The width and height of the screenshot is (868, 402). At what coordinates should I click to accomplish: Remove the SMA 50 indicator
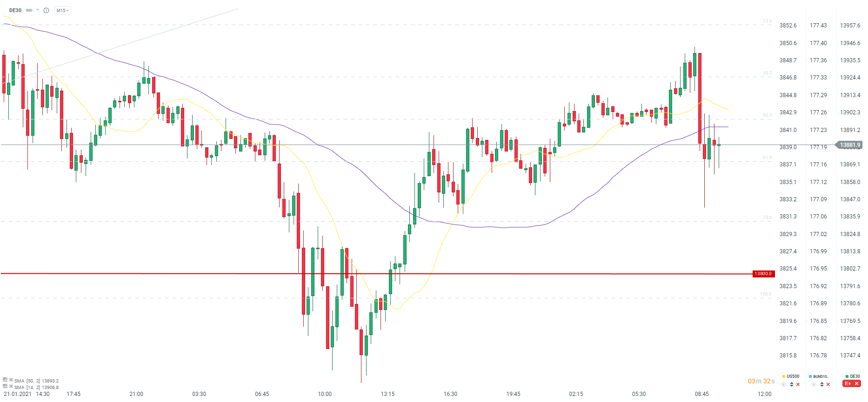coord(11,380)
